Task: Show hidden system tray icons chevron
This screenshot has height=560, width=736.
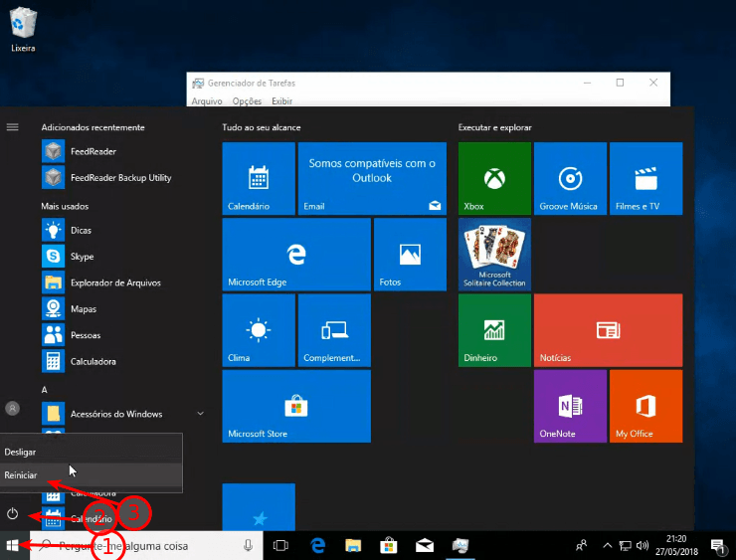Action: pos(608,546)
